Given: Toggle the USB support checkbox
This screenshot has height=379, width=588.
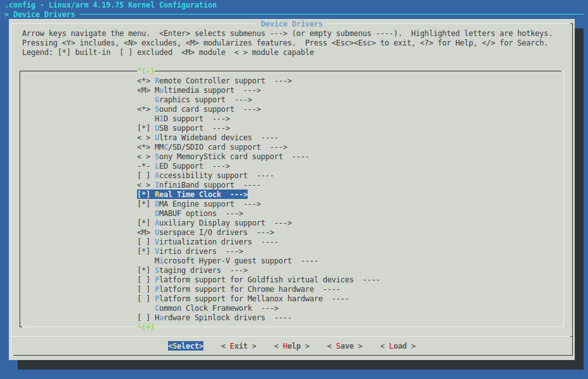Looking at the screenshot, I should (x=143, y=128).
